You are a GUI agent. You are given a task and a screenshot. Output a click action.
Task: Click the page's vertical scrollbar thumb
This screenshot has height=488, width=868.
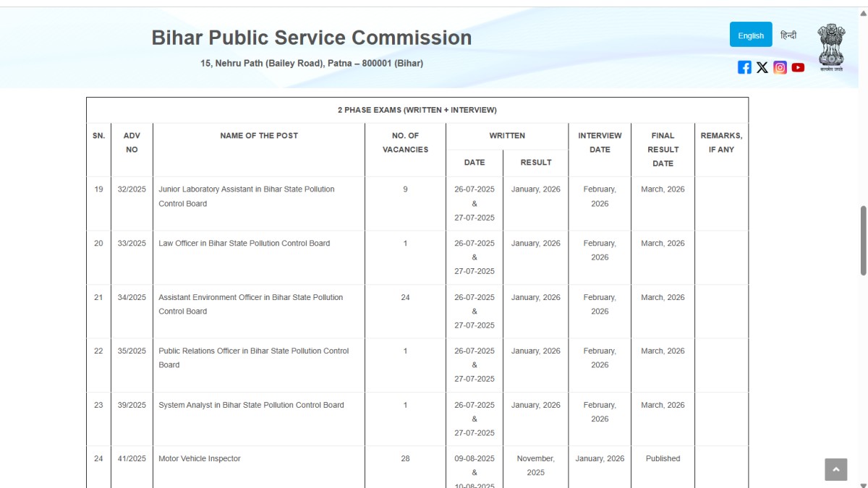pyautogui.click(x=863, y=240)
